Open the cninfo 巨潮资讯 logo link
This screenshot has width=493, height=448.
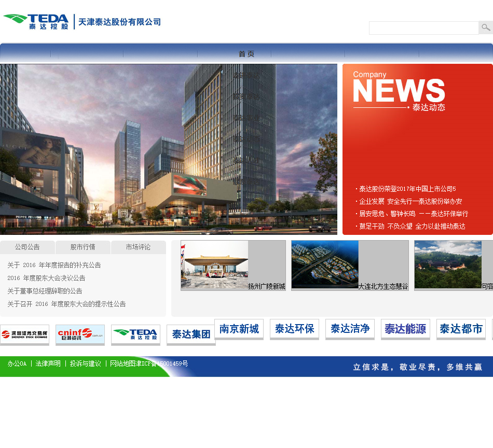point(80,334)
